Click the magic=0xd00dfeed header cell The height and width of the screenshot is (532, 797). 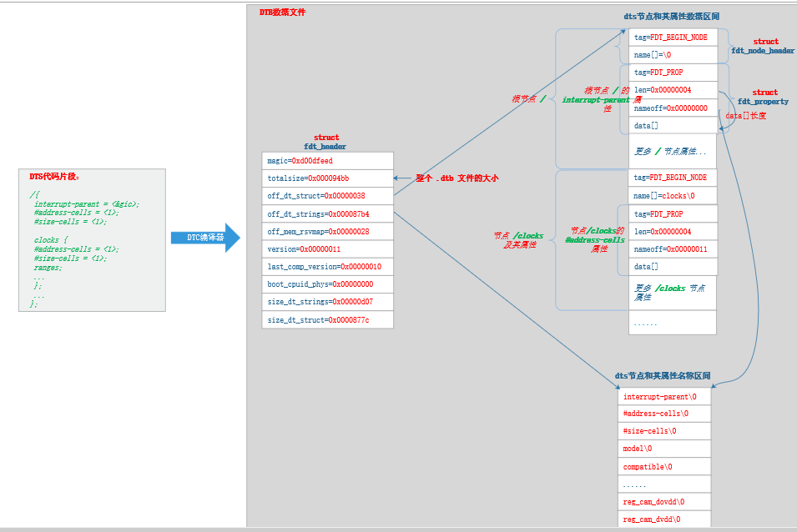click(327, 160)
